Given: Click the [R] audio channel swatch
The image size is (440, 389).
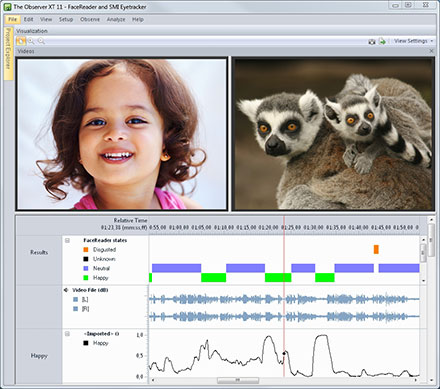Looking at the screenshot, I should pos(76,309).
